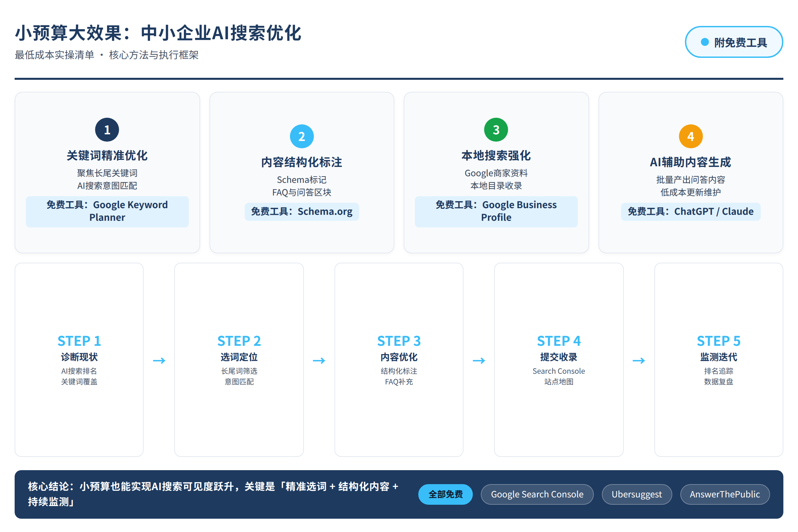Click the blue number 2 circle
Viewport: 798px width, 532px height.
(302, 136)
